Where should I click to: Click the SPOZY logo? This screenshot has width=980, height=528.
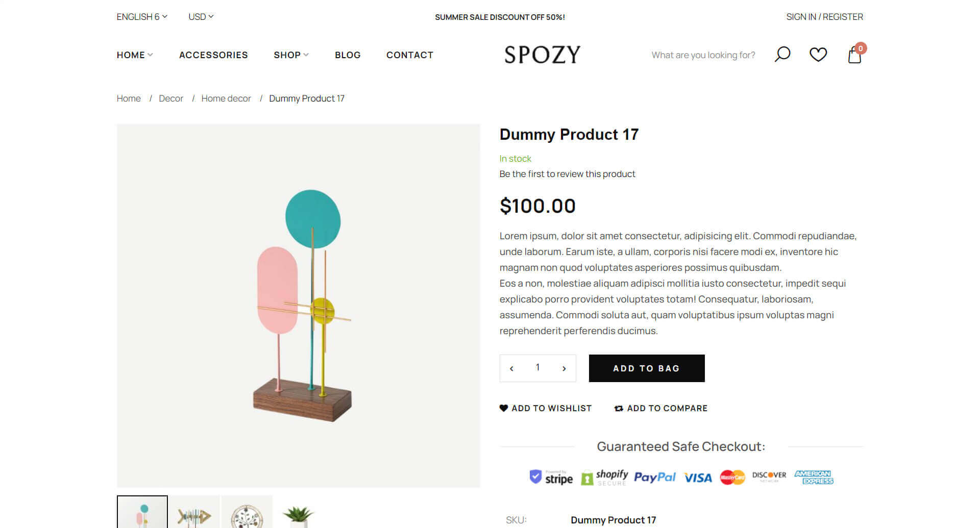542,55
